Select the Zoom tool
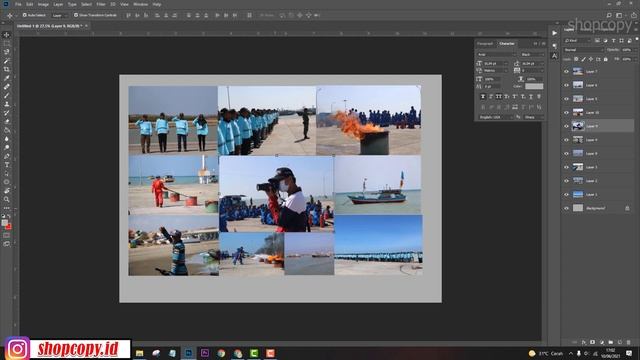640x360 pixels. tap(7, 199)
